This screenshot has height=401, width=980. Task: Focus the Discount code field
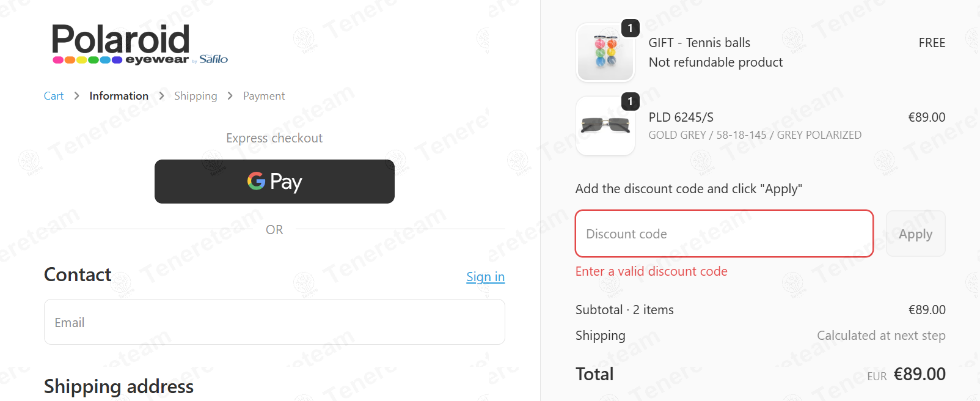coord(724,234)
